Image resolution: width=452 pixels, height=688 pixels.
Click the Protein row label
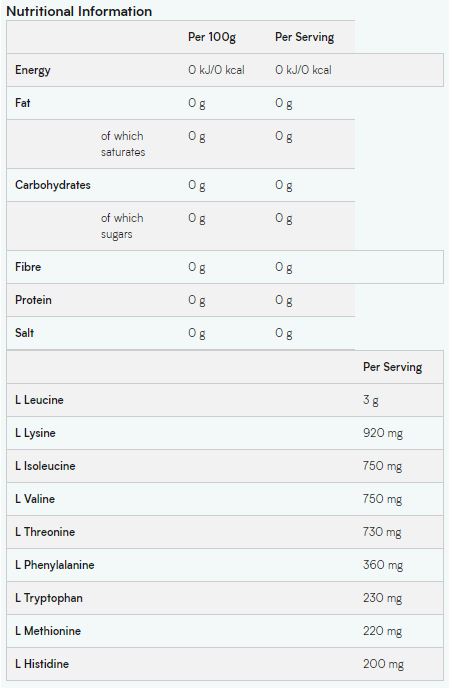point(33,300)
